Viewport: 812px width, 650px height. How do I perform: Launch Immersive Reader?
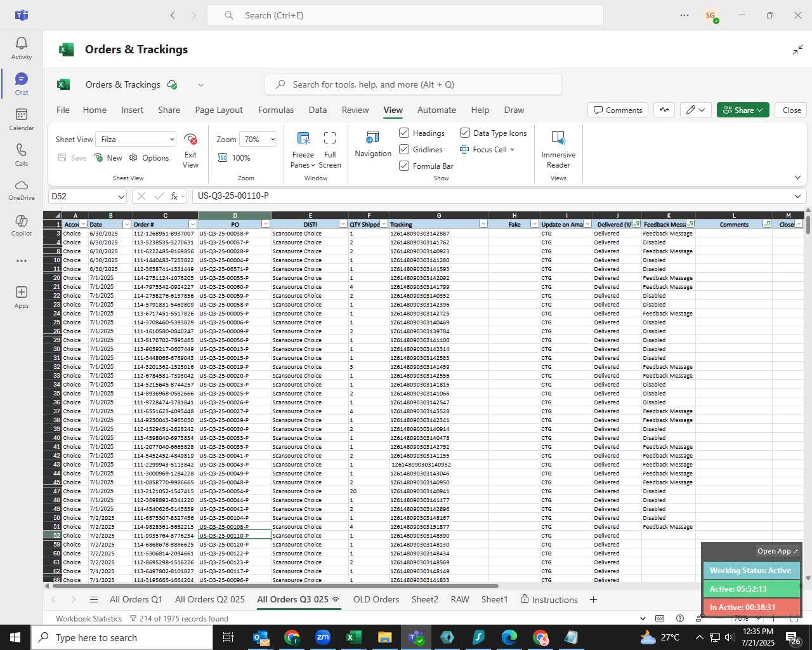(558, 149)
